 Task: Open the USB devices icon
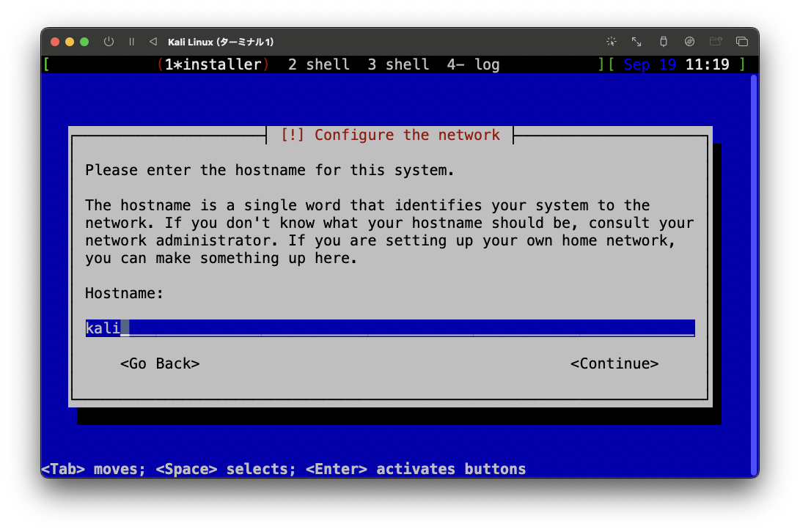point(662,42)
